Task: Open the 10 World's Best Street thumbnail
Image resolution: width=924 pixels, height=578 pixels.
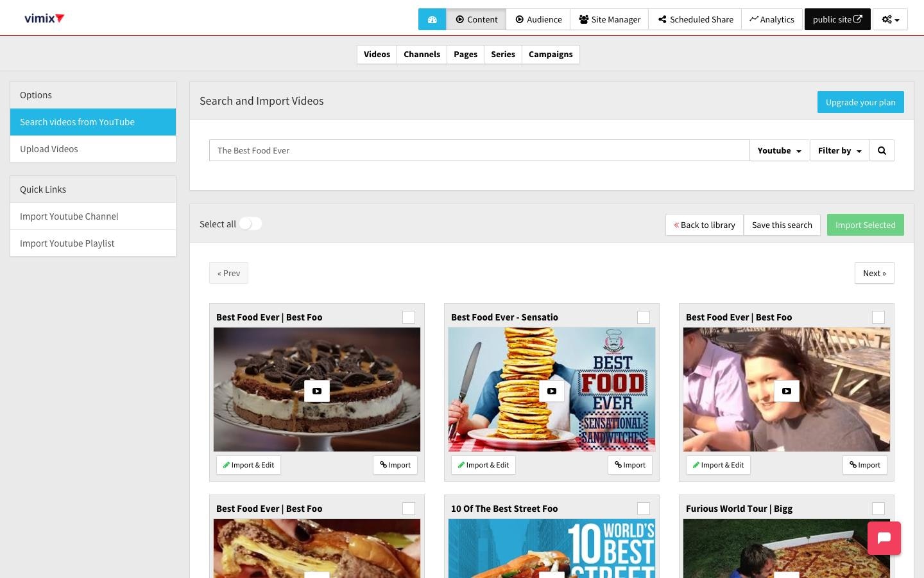Action: 552,548
